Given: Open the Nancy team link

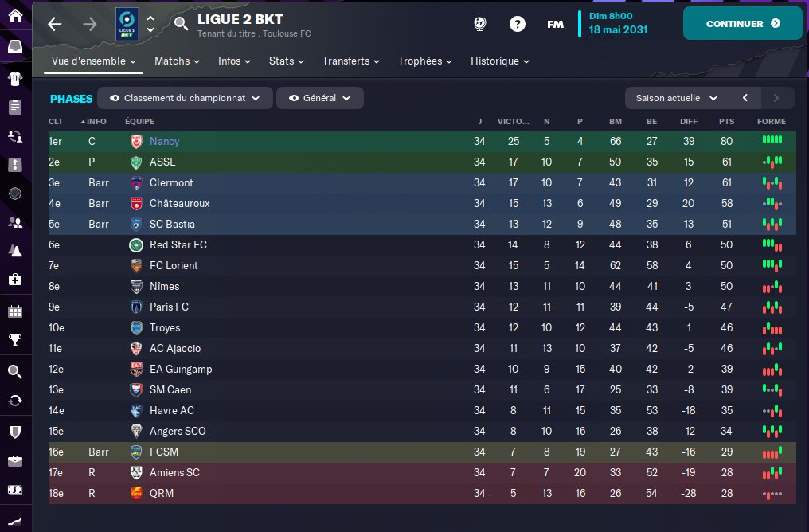Looking at the screenshot, I should click(164, 141).
